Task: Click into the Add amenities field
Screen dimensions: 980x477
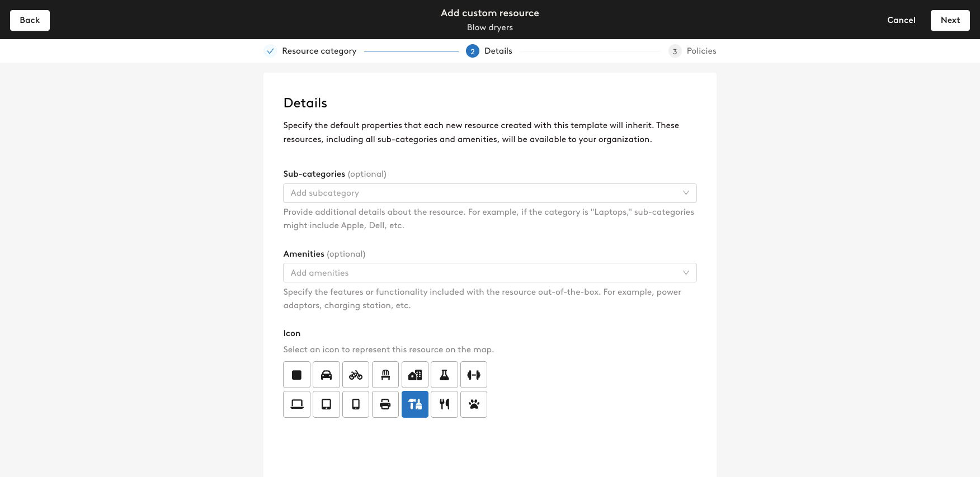Action: pyautogui.click(x=490, y=273)
